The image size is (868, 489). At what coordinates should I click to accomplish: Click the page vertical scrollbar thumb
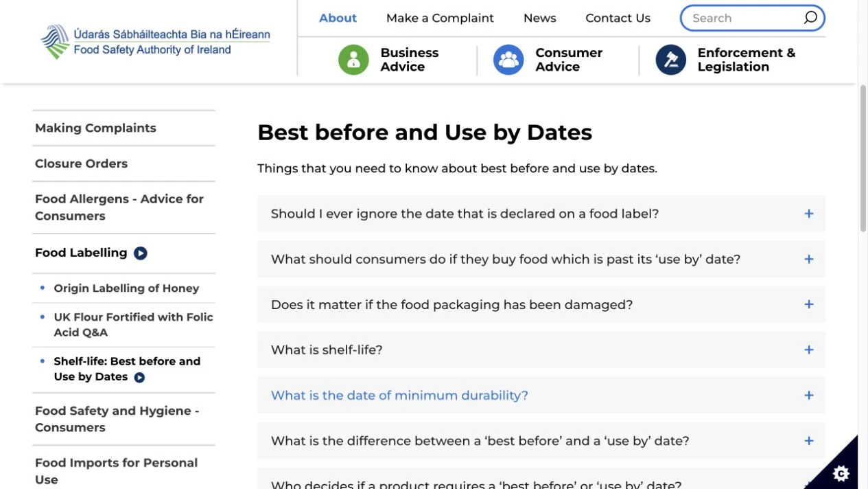click(x=863, y=158)
